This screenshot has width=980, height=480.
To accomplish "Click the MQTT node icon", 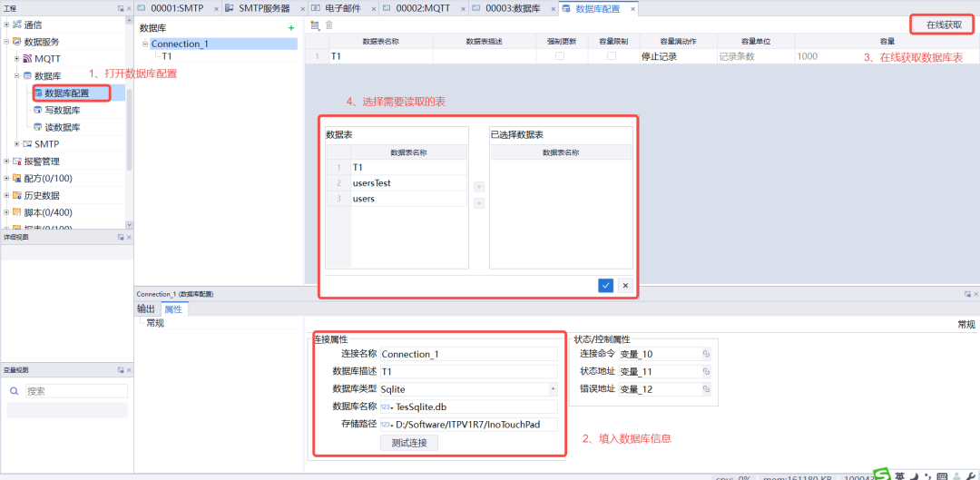I will coord(27,59).
